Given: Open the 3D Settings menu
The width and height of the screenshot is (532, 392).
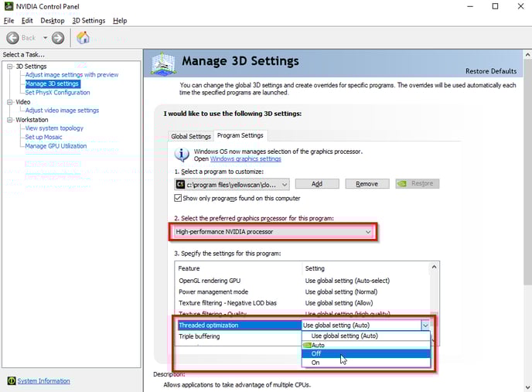Looking at the screenshot, I should click(89, 21).
